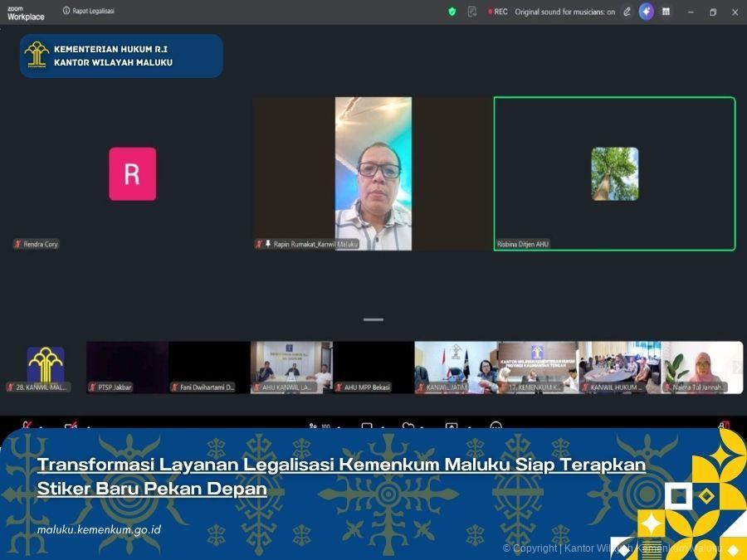Click the Share Screen icon
The width and height of the screenshot is (747, 560).
coord(452,425)
